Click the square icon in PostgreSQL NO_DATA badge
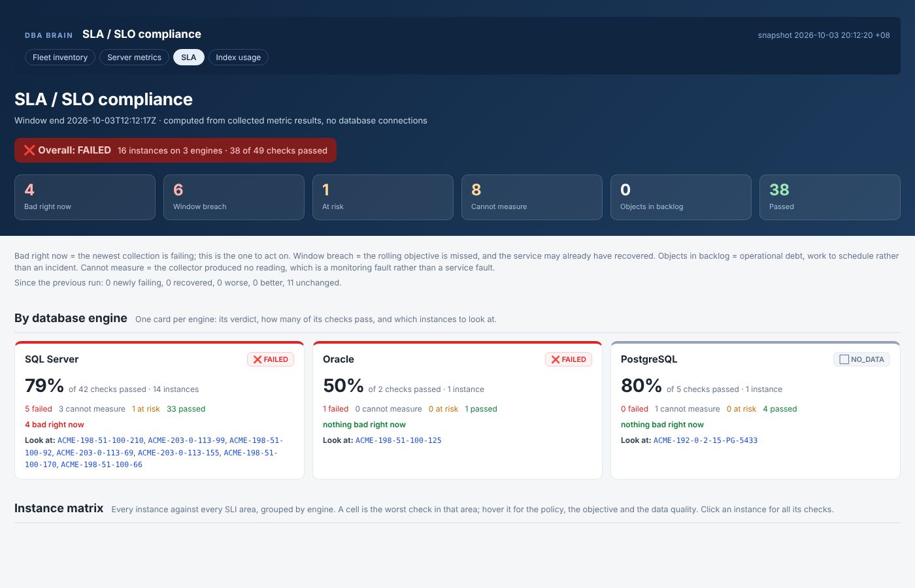Viewport: 915px width, 588px height. [x=844, y=359]
